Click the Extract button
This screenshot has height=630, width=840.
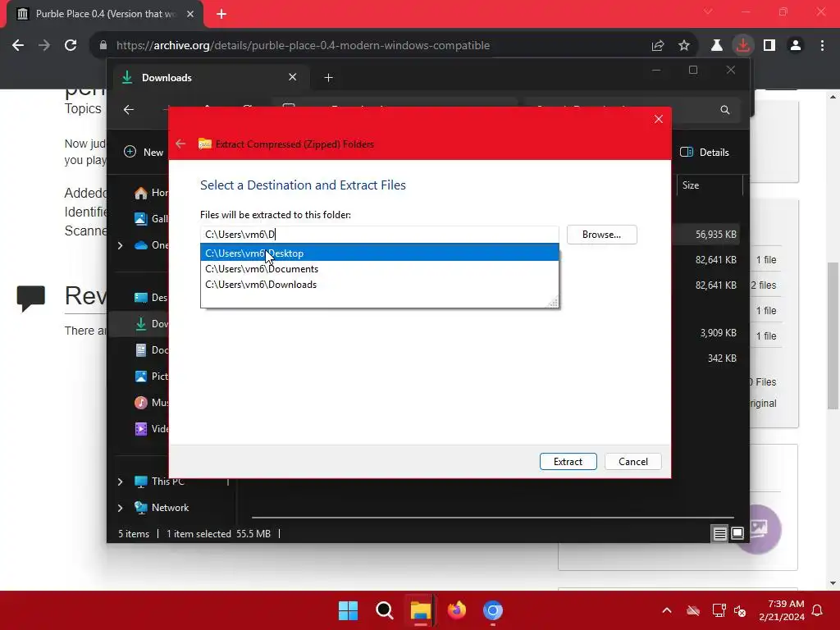coord(568,461)
